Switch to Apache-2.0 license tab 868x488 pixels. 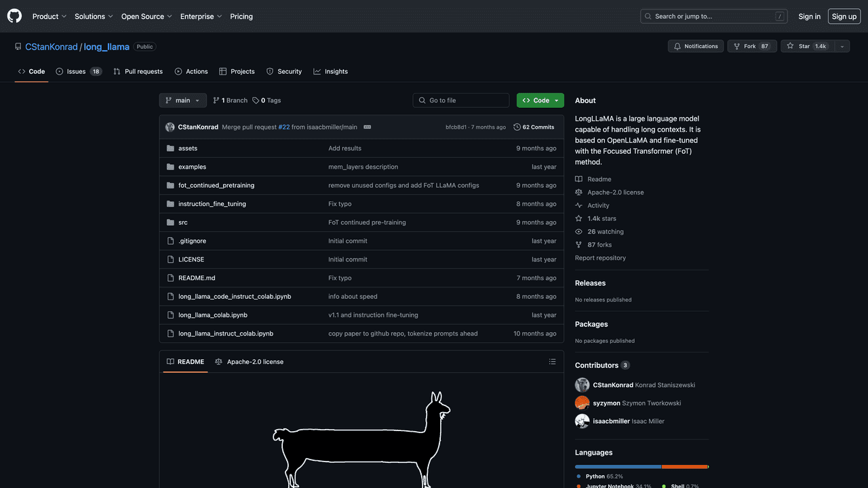pyautogui.click(x=249, y=362)
